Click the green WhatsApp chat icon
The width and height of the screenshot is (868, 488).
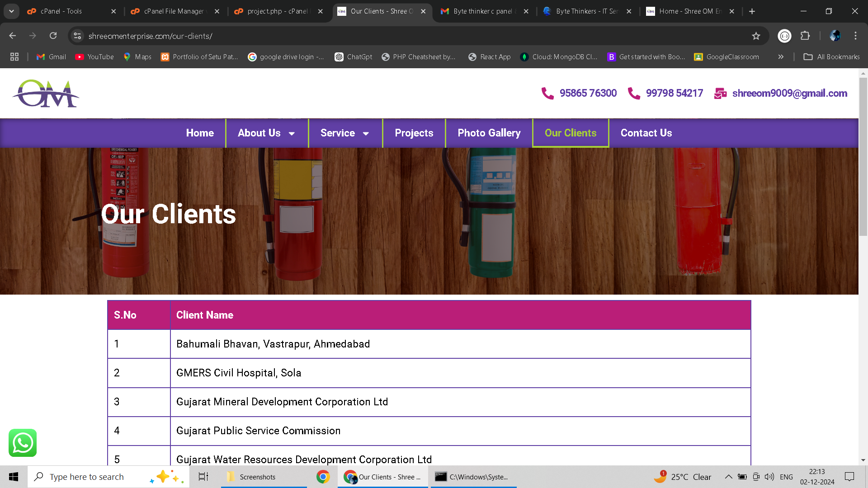23,443
